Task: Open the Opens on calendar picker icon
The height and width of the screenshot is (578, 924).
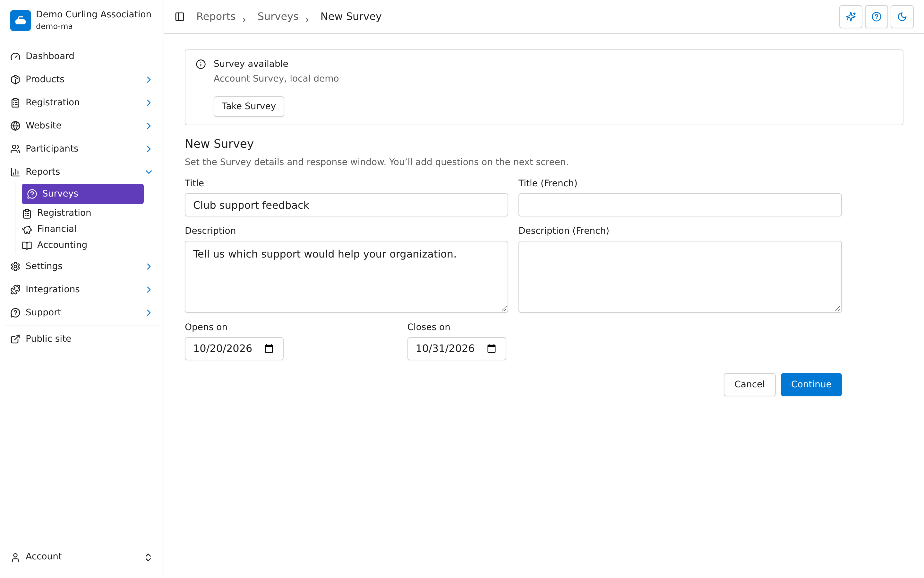Action: pyautogui.click(x=269, y=348)
